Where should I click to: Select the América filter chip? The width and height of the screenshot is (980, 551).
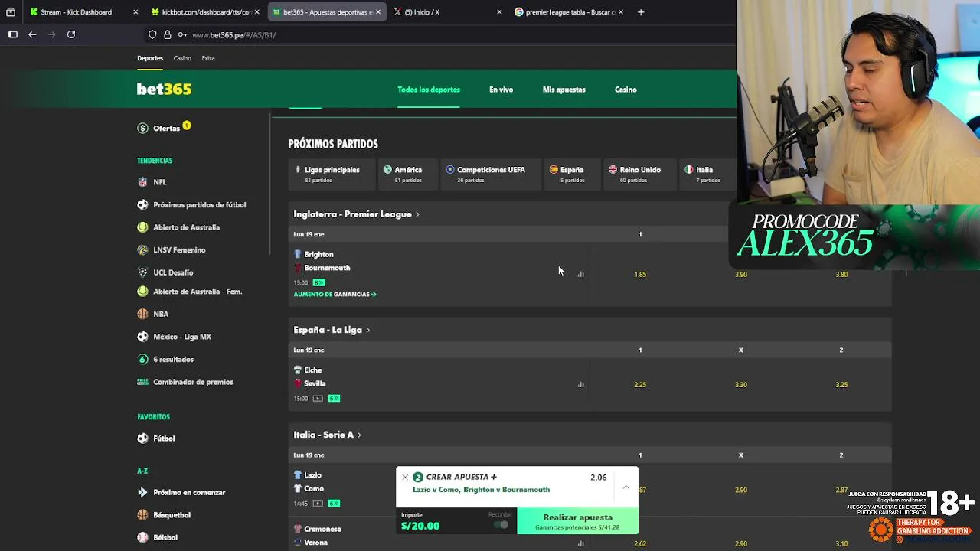[408, 174]
